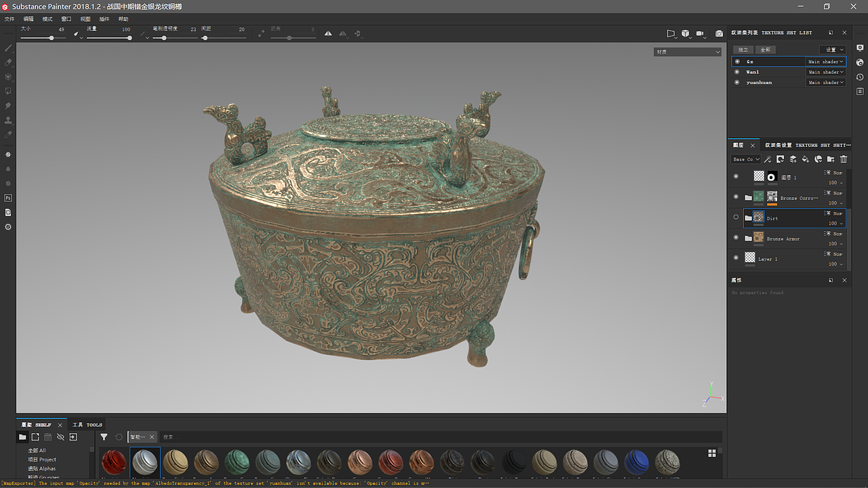The image size is (868, 488).
Task: Select the 项目 Project shelf category
Action: [x=42, y=460]
